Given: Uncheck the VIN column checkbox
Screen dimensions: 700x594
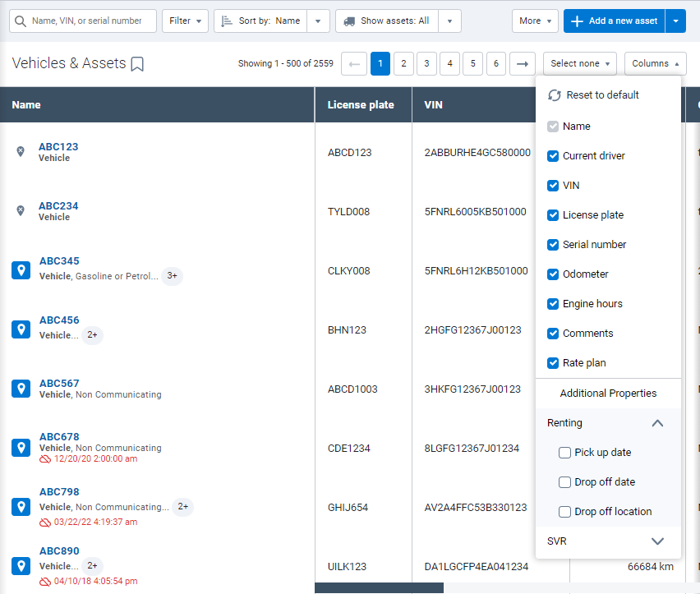Looking at the screenshot, I should click(x=553, y=186).
